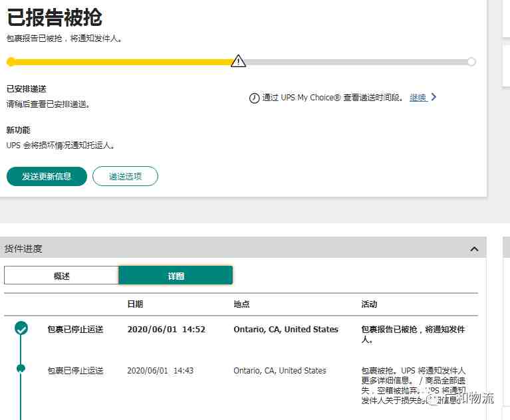This screenshot has height=420, width=510.
Task: Follow the 继续 link
Action: pos(418,97)
